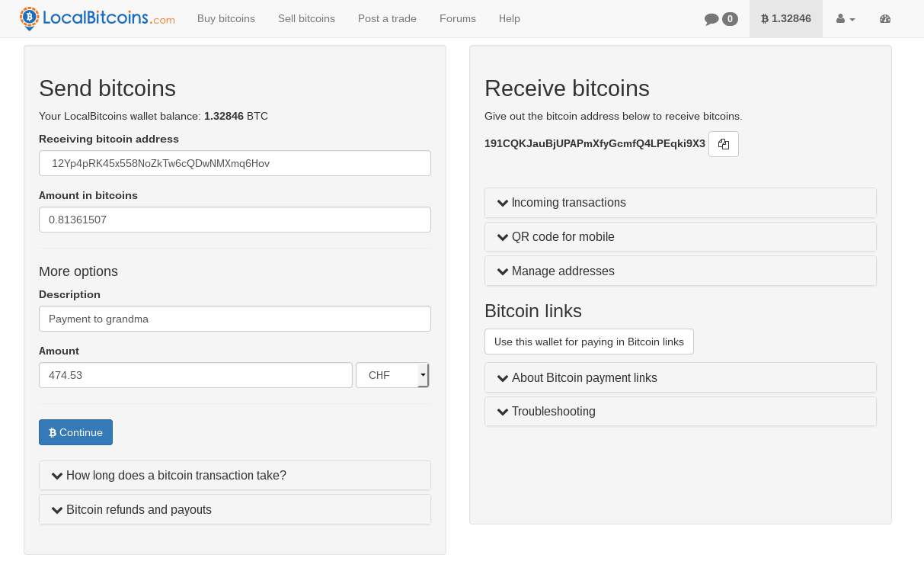The image size is (924, 571).
Task: Click the Description field showing Payment to grandma
Action: [x=235, y=318]
